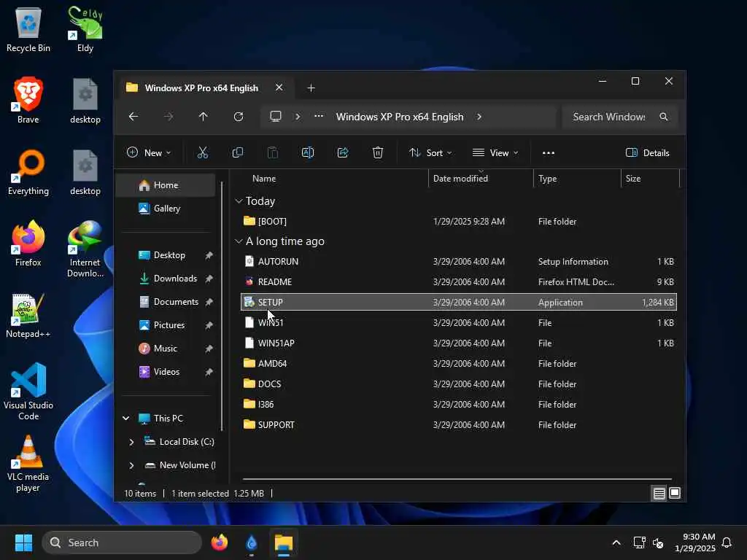
Task: Close the Windows XP Pro x64 English tab
Action: coord(279,87)
